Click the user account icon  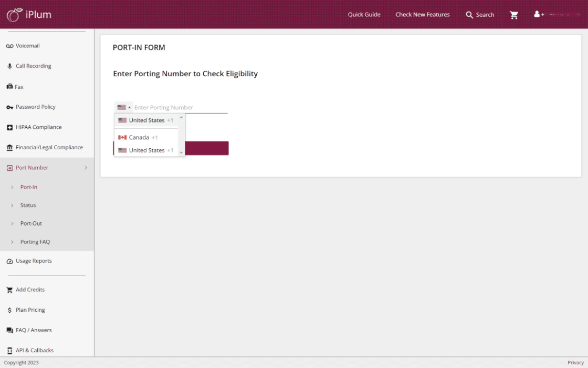538,14
